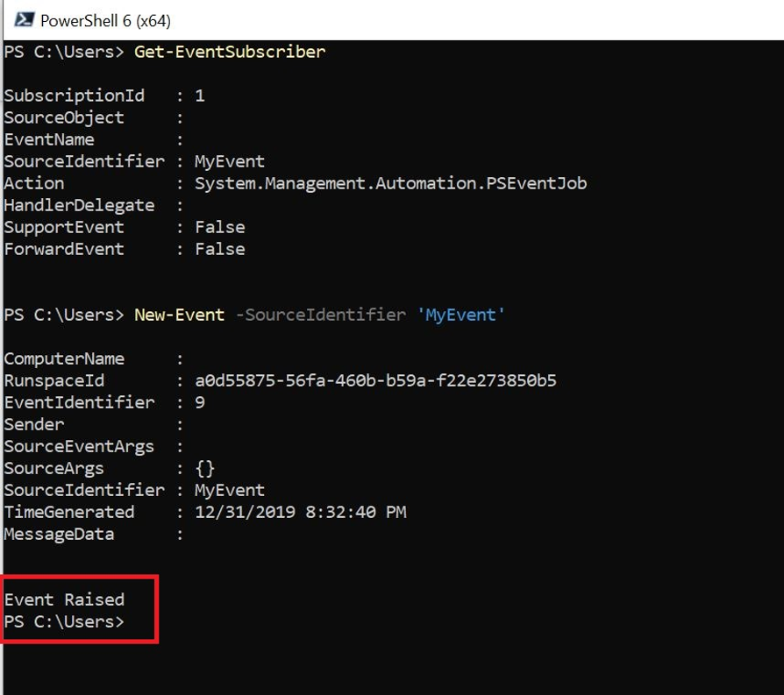Click the TimeGenerated '12/31/2019 8:32:40 PM' value

(x=301, y=512)
